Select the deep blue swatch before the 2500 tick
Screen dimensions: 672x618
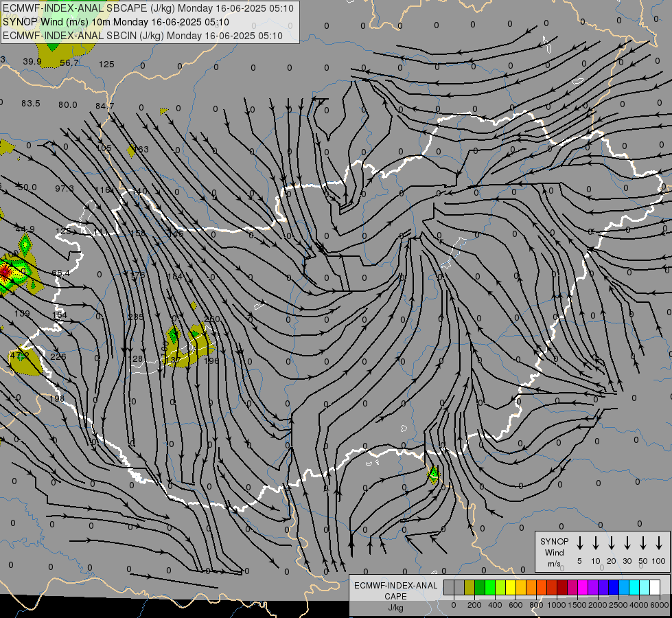coord(614,588)
